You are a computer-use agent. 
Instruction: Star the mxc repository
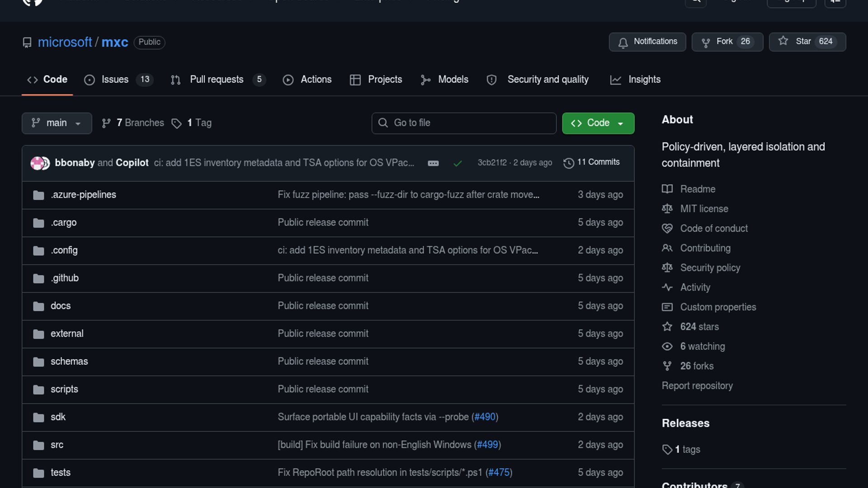(807, 42)
